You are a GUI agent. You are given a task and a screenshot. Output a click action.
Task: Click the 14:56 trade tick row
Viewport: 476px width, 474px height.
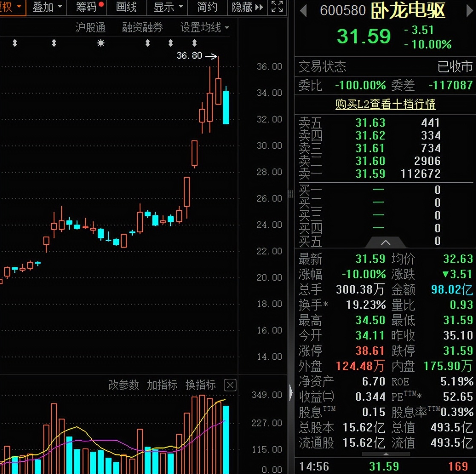point(385,466)
